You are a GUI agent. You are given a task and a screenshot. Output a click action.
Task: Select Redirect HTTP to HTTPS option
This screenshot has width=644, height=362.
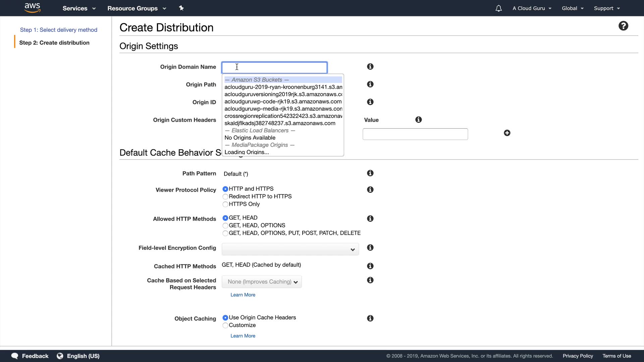[225, 197]
